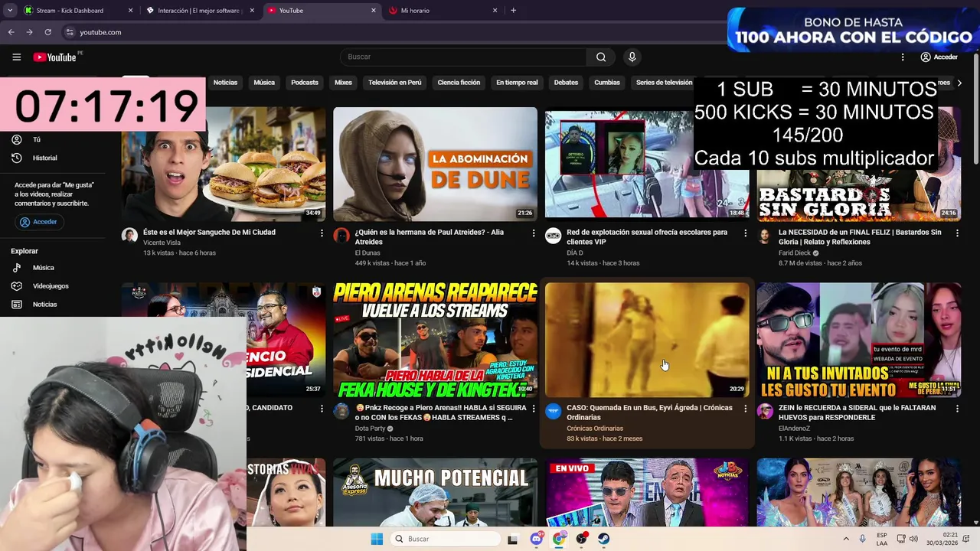Open the YouTube hamburger guide menu
The height and width of the screenshot is (551, 980).
pyautogui.click(x=16, y=57)
